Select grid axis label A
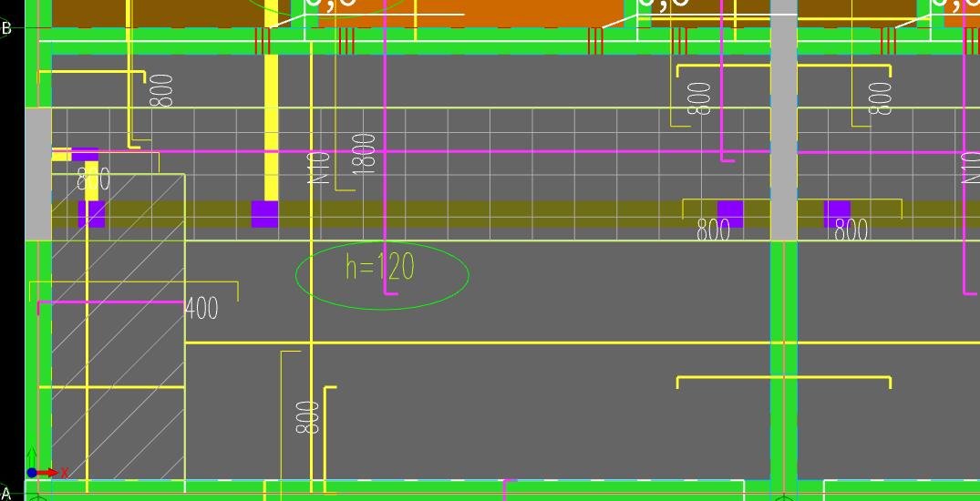The height and width of the screenshot is (501, 980). (x=5, y=494)
